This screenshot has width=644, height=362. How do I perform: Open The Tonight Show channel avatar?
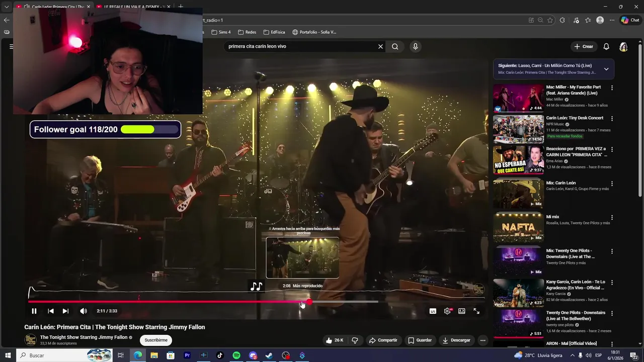(31, 340)
